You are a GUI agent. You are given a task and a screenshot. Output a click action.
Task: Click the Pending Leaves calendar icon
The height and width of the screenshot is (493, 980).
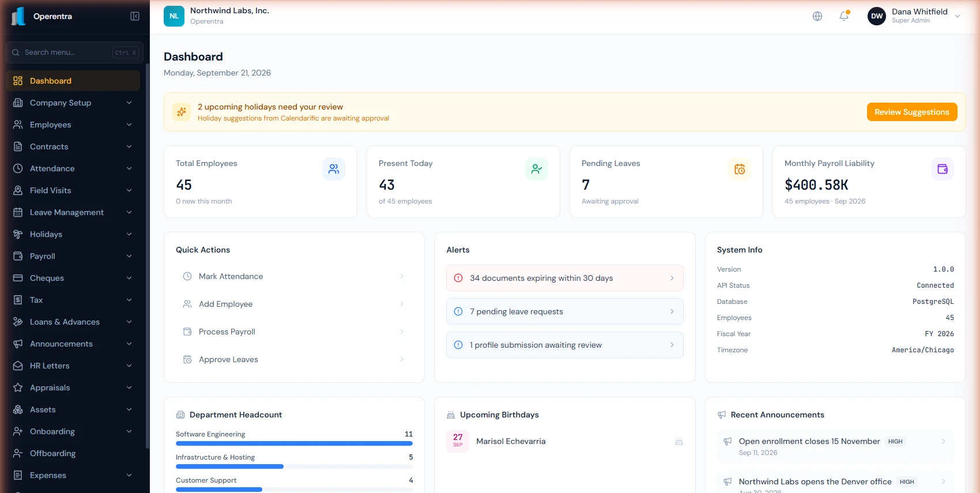point(740,169)
